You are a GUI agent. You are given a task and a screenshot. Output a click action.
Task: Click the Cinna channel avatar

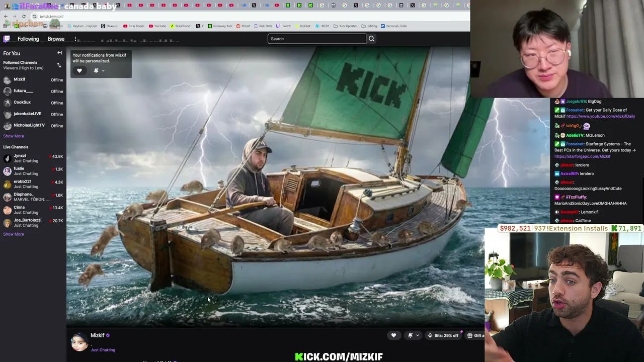pyautogui.click(x=7, y=210)
